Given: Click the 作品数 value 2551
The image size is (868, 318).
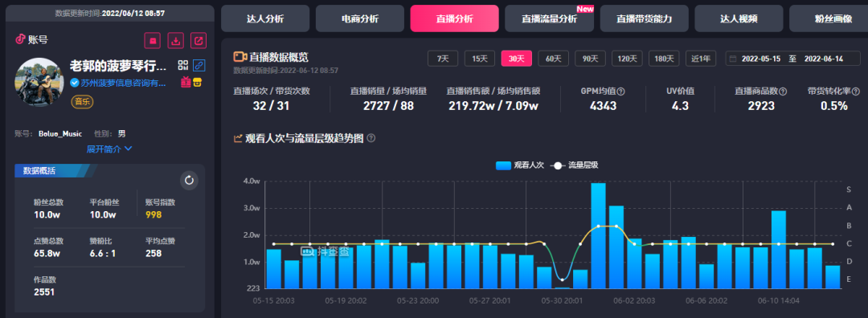Looking at the screenshot, I should pyautogui.click(x=44, y=292).
